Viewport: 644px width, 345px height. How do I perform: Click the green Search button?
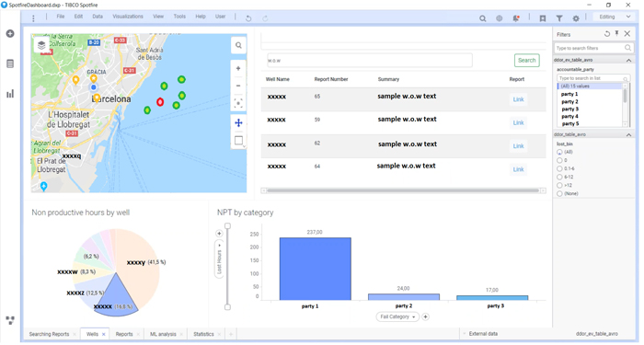(526, 61)
